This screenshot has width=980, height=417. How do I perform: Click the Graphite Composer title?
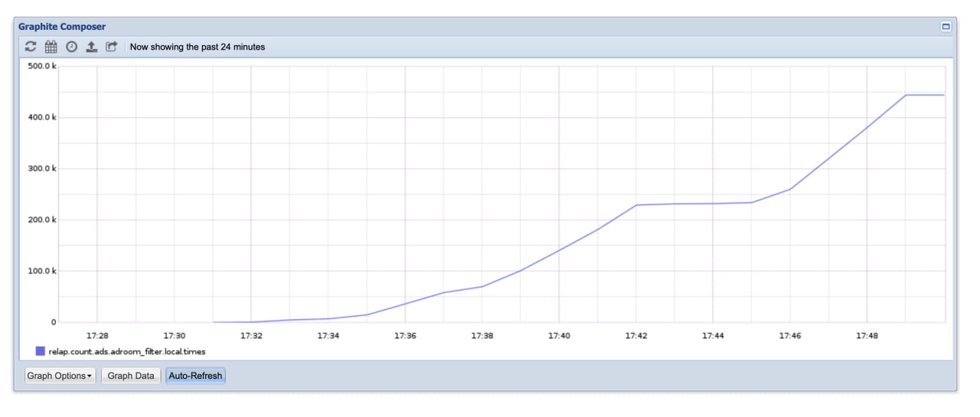pos(62,27)
